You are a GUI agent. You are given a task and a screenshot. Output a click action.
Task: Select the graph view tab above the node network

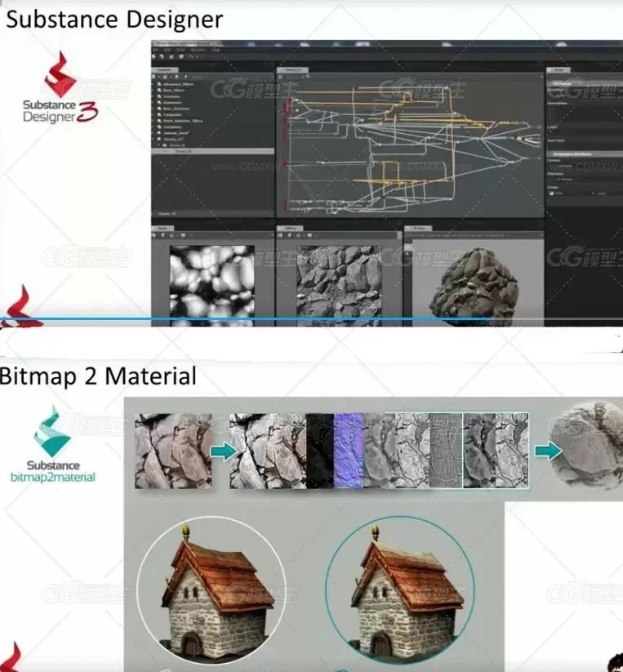point(292,70)
